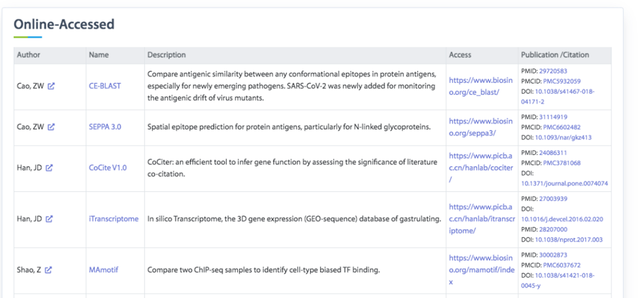Open external link icon next to Shao, Z
The width and height of the screenshot is (644, 298).
pyautogui.click(x=48, y=270)
